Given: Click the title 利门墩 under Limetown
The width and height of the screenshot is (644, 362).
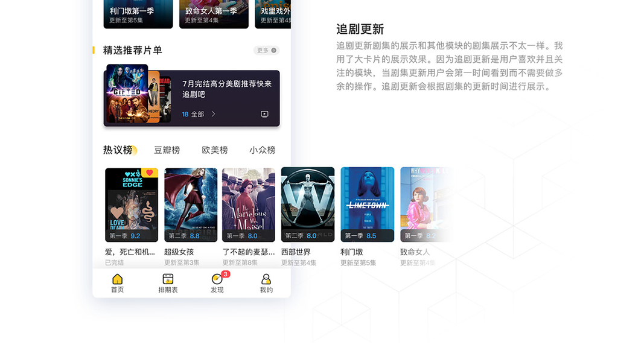Looking at the screenshot, I should click(x=352, y=252).
